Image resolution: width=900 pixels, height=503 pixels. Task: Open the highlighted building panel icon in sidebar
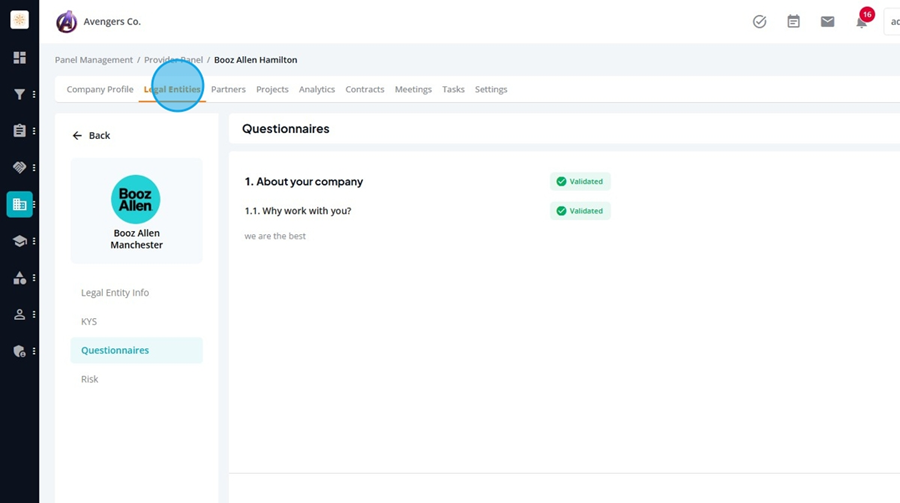click(x=20, y=204)
